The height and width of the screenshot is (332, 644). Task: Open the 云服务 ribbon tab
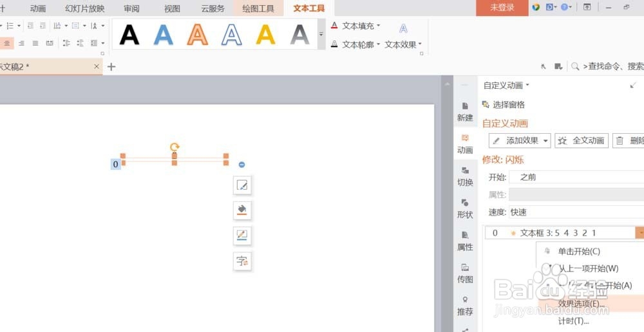[x=213, y=8]
